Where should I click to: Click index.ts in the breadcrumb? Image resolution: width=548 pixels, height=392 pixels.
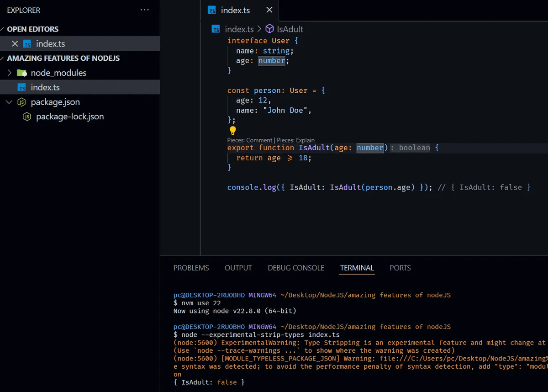tap(239, 29)
